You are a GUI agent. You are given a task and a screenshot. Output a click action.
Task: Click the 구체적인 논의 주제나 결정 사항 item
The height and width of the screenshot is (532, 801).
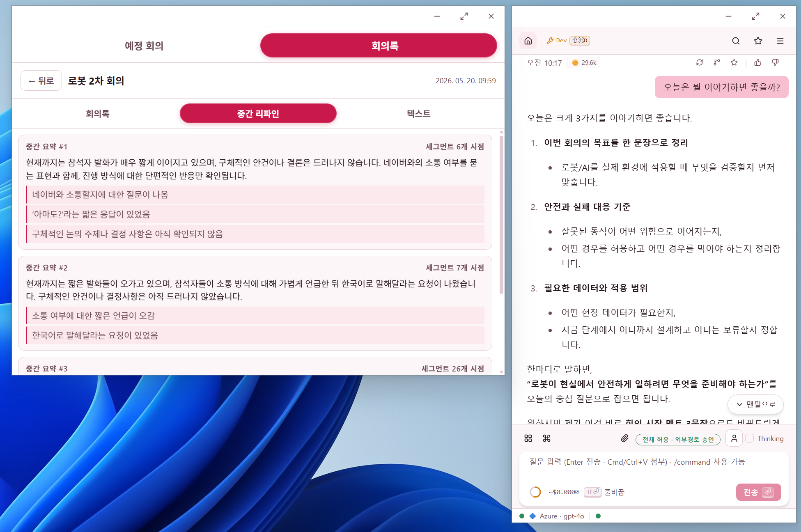pyautogui.click(x=255, y=234)
